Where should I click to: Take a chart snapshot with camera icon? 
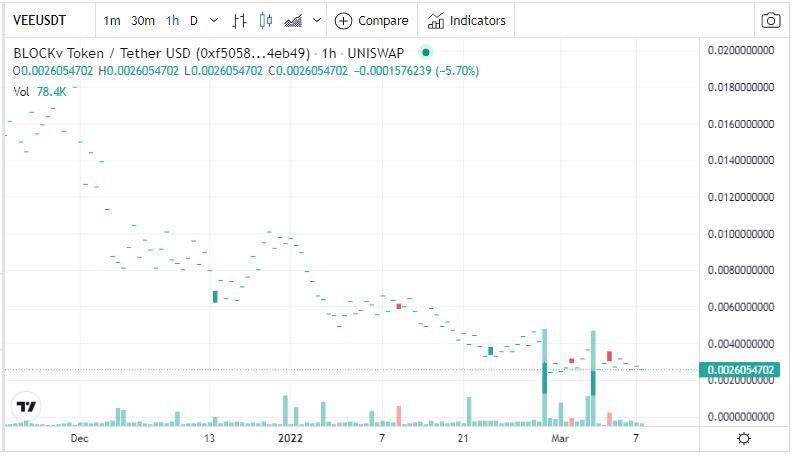point(771,21)
